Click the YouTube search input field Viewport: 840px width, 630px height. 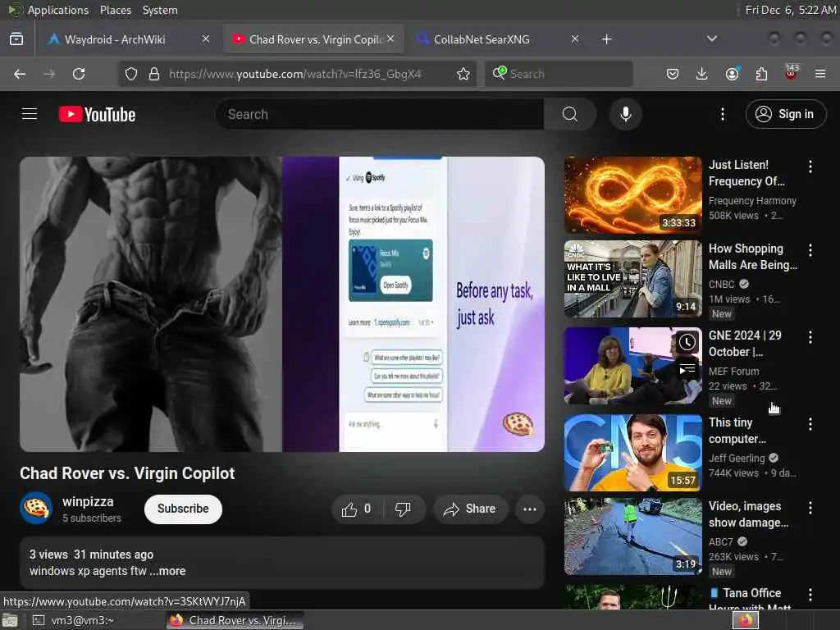coord(381,114)
